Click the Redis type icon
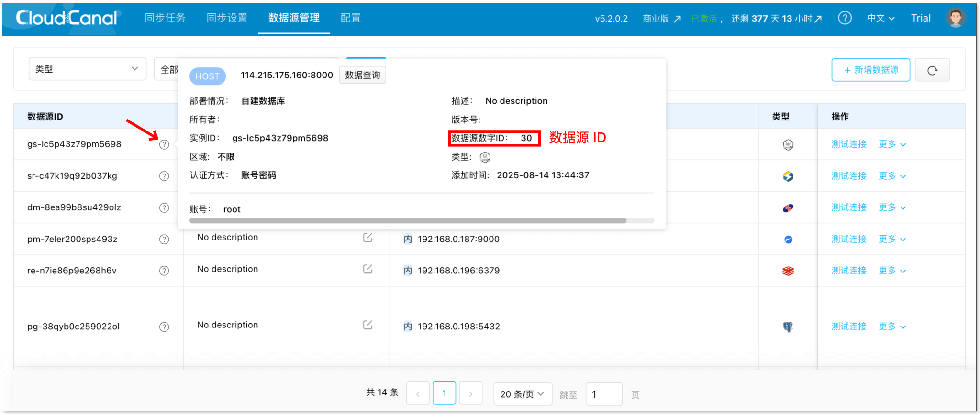The height and width of the screenshot is (414, 980). tap(788, 271)
